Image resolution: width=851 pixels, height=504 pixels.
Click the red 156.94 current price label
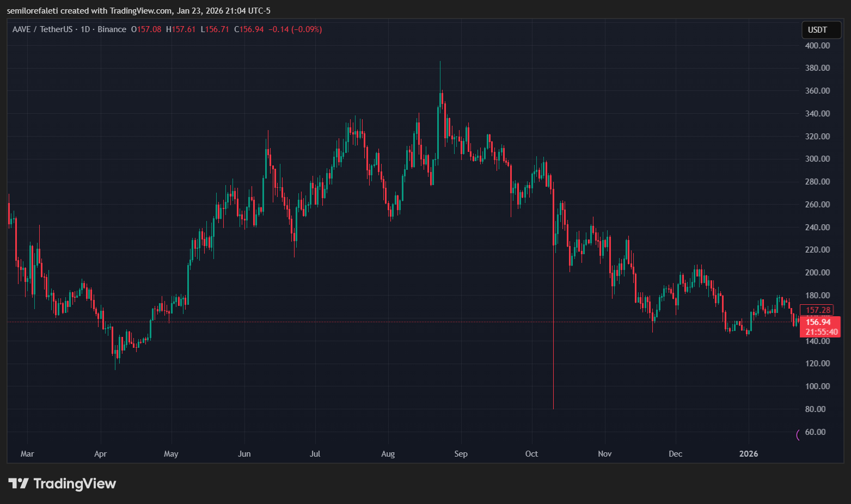point(818,322)
